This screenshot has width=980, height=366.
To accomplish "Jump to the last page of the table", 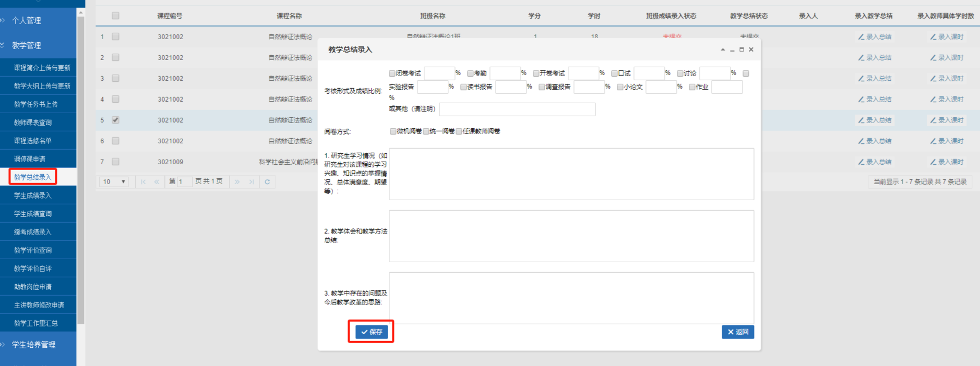I will coord(252,182).
